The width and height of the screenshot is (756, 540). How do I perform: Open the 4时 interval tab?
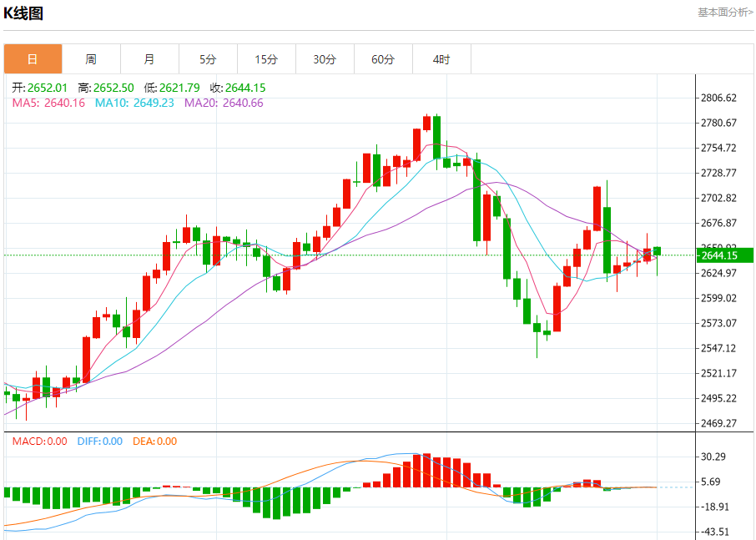coord(441,59)
